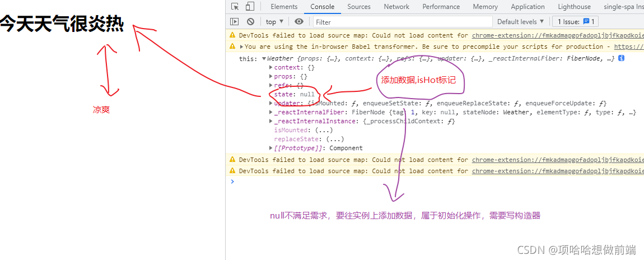Open the 1 Issue message badge
Screen dimensions: 644x260
point(576,22)
